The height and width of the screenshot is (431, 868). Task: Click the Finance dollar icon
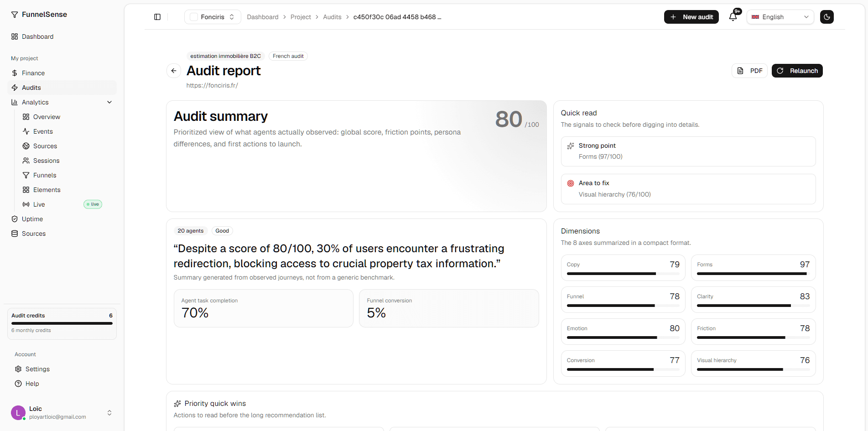pos(15,73)
